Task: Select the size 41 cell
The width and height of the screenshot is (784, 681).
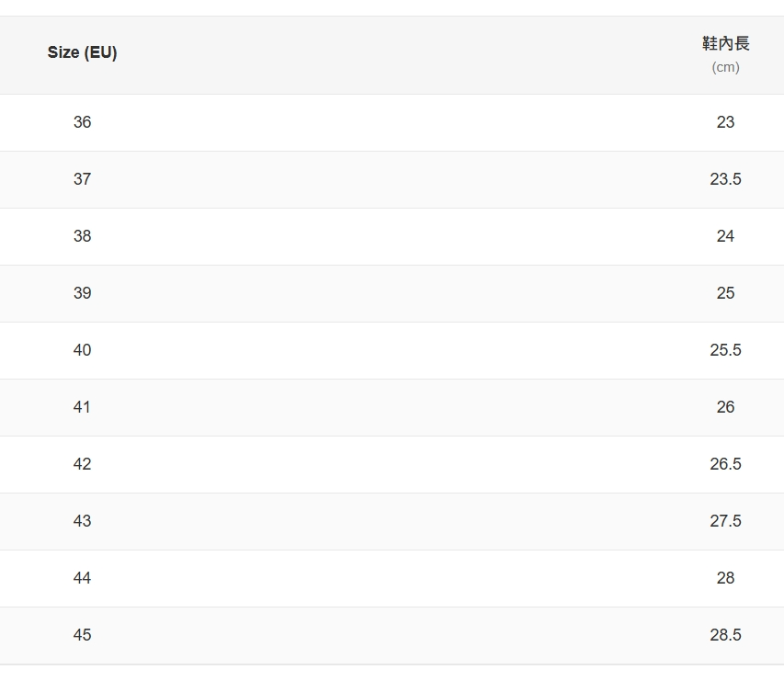Action: tap(82, 407)
